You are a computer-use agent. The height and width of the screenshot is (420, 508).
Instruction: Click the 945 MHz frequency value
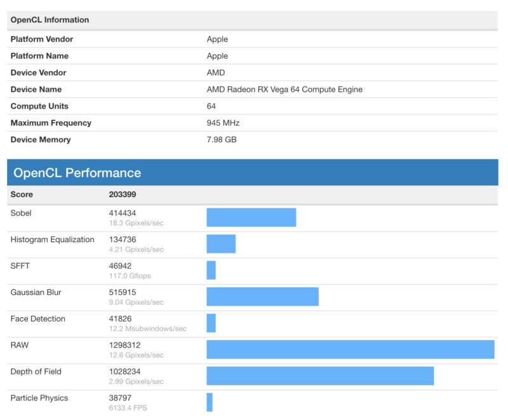point(224,123)
